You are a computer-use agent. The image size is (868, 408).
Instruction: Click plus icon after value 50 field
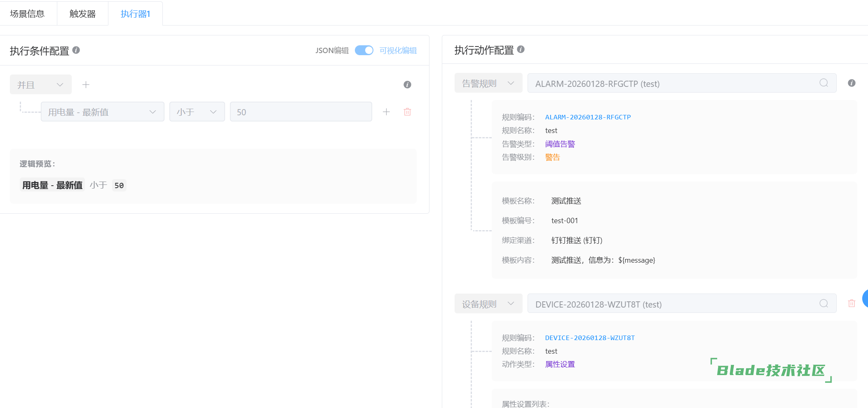click(386, 112)
